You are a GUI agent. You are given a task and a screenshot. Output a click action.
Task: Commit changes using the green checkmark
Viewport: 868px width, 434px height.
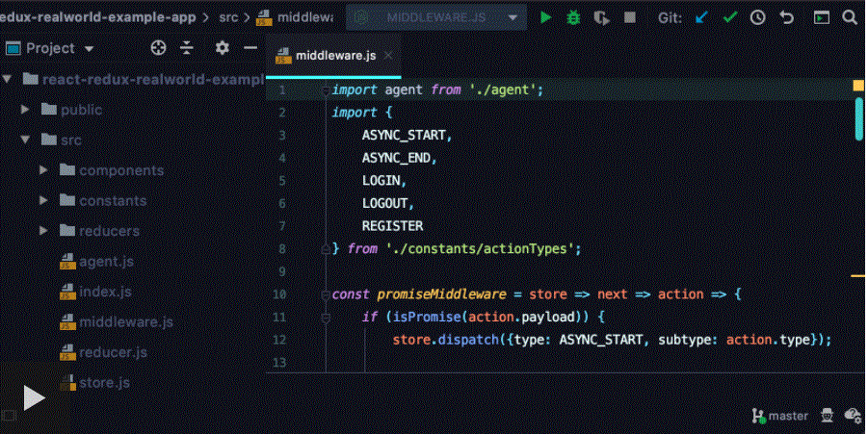pos(730,17)
